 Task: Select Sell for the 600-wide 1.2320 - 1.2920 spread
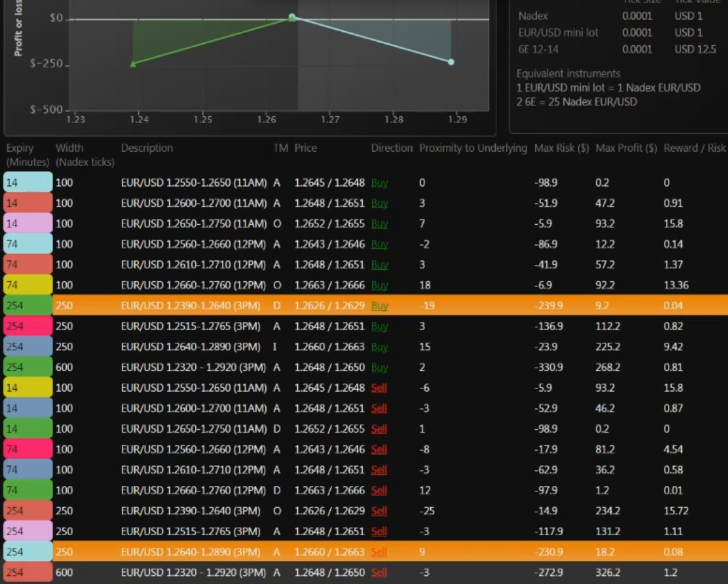379,572
